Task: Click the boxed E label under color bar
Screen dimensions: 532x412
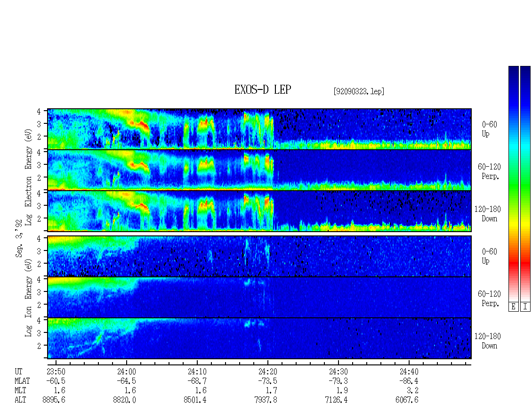Action: pyautogui.click(x=513, y=307)
